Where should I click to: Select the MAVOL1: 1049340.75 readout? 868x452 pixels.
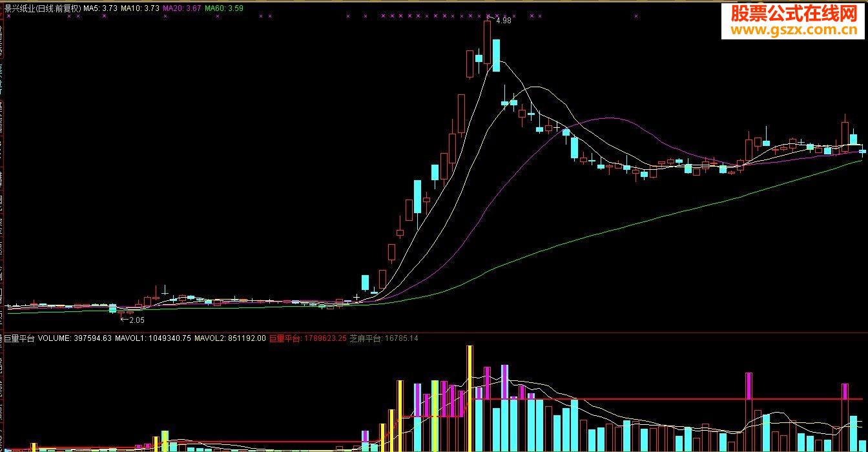coord(153,338)
